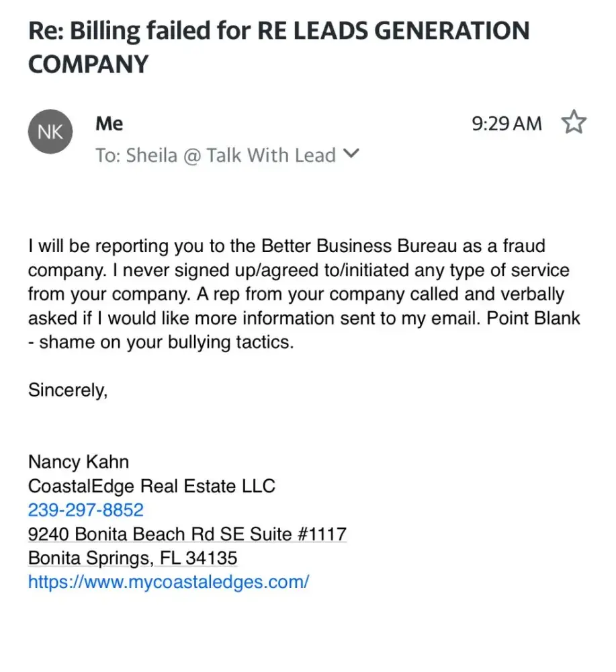Click the 9:29 AM timestamp

coord(507,124)
